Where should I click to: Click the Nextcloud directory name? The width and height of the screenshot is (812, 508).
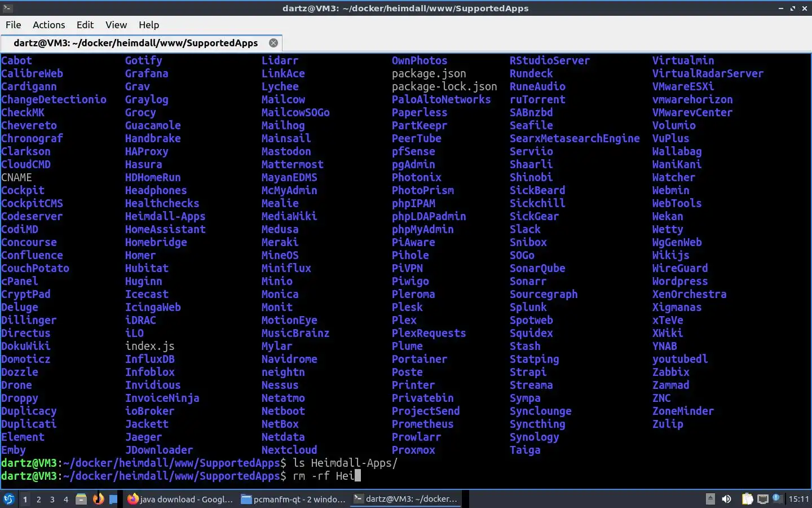point(289,450)
